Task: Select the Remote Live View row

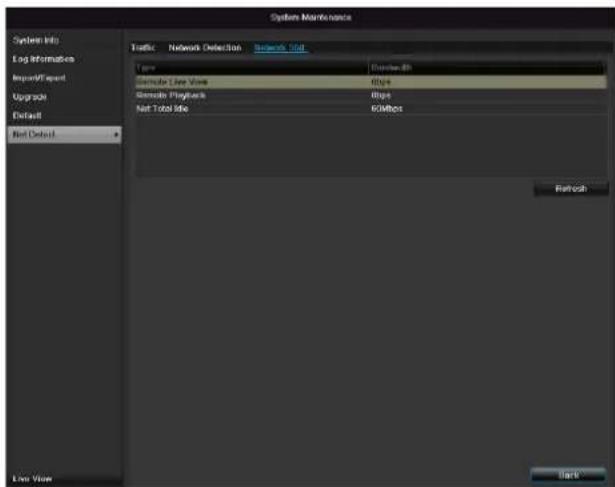Action: pyautogui.click(x=371, y=82)
